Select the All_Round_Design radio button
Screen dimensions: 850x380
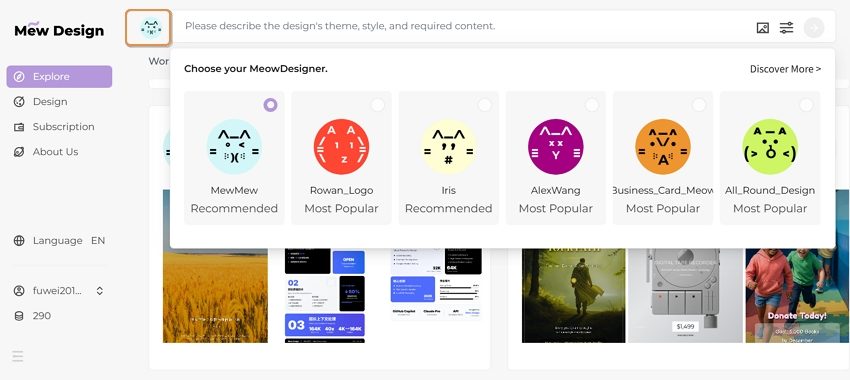click(x=806, y=105)
